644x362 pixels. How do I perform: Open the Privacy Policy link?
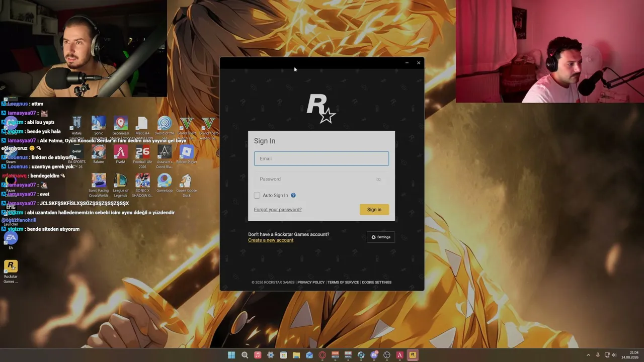[x=311, y=283]
